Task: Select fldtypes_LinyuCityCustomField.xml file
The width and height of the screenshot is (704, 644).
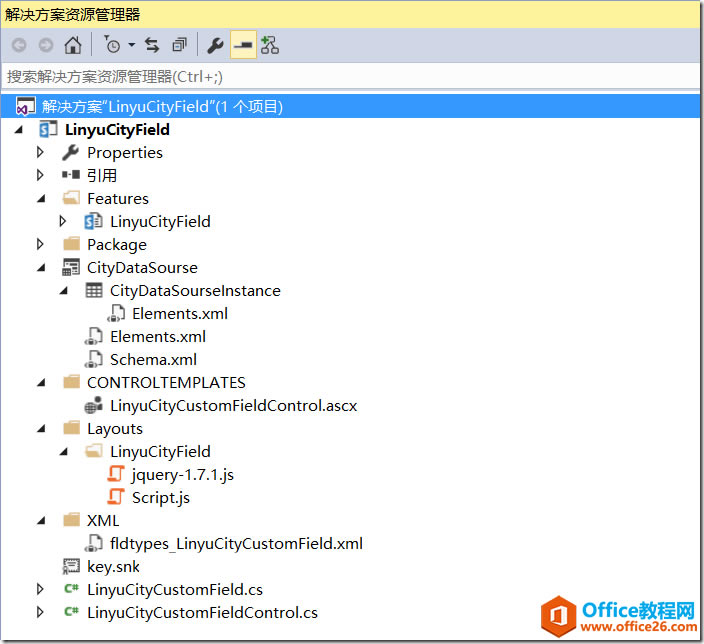Action: [x=237, y=543]
